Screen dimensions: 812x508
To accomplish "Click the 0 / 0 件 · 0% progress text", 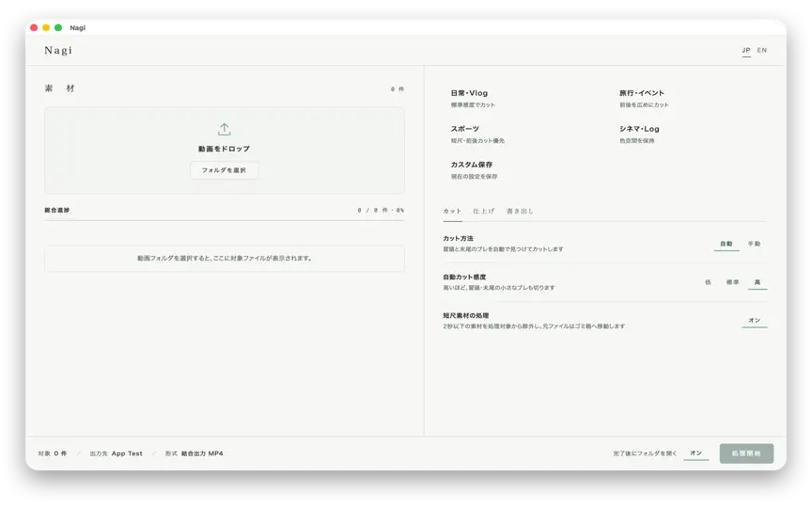I will (381, 211).
